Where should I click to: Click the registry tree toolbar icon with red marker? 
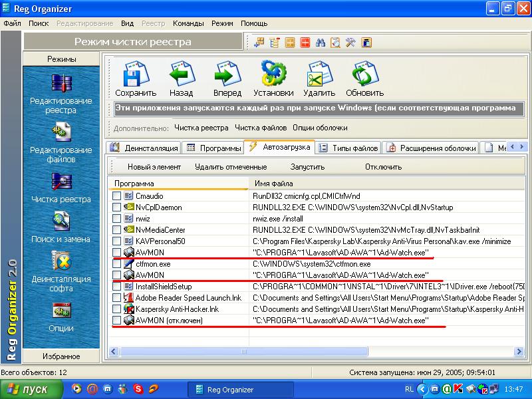[x=275, y=43]
